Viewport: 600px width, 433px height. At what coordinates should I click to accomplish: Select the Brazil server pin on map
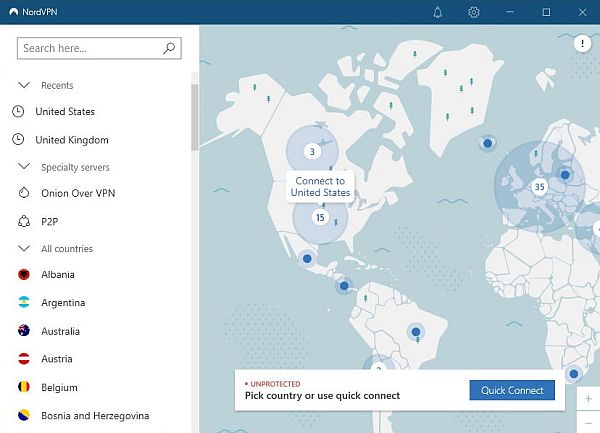click(x=416, y=332)
